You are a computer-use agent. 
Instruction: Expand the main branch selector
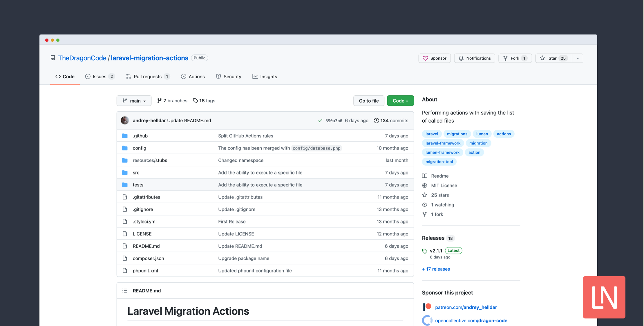pyautogui.click(x=134, y=100)
